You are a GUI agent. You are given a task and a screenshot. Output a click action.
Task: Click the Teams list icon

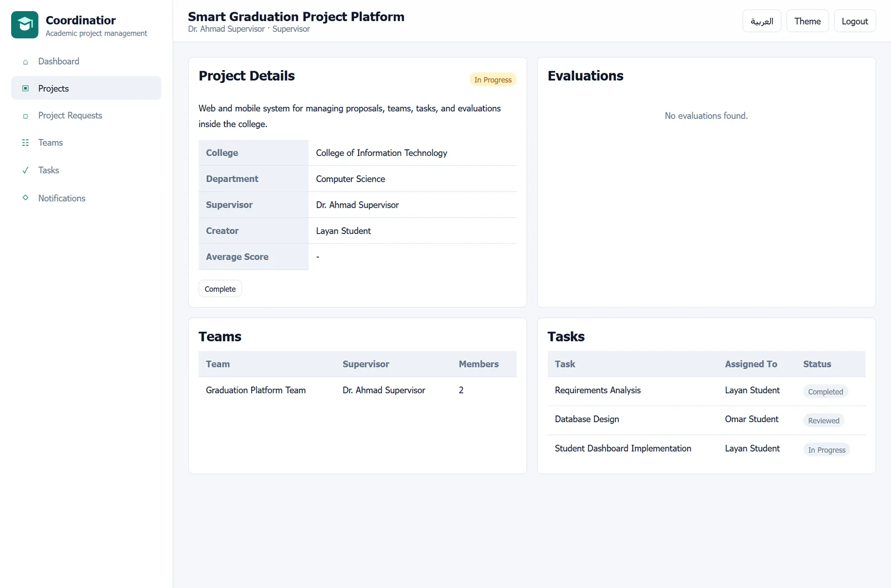(25, 143)
